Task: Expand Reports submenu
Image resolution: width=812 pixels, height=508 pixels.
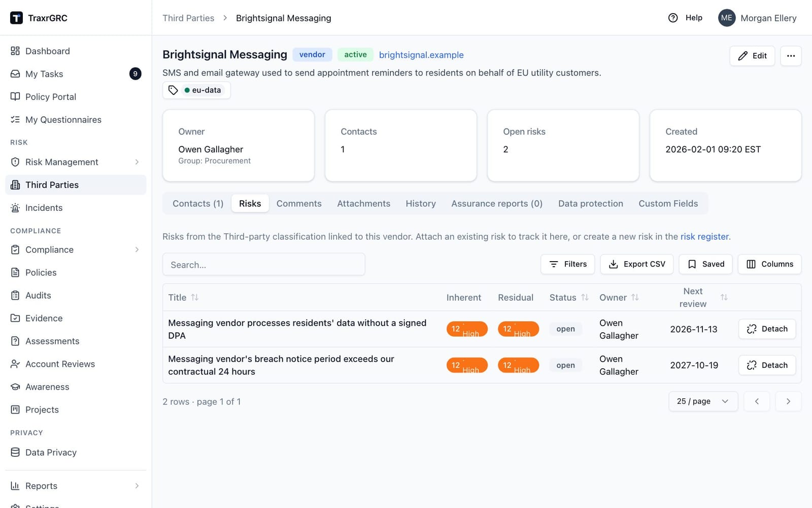Action: point(137,486)
